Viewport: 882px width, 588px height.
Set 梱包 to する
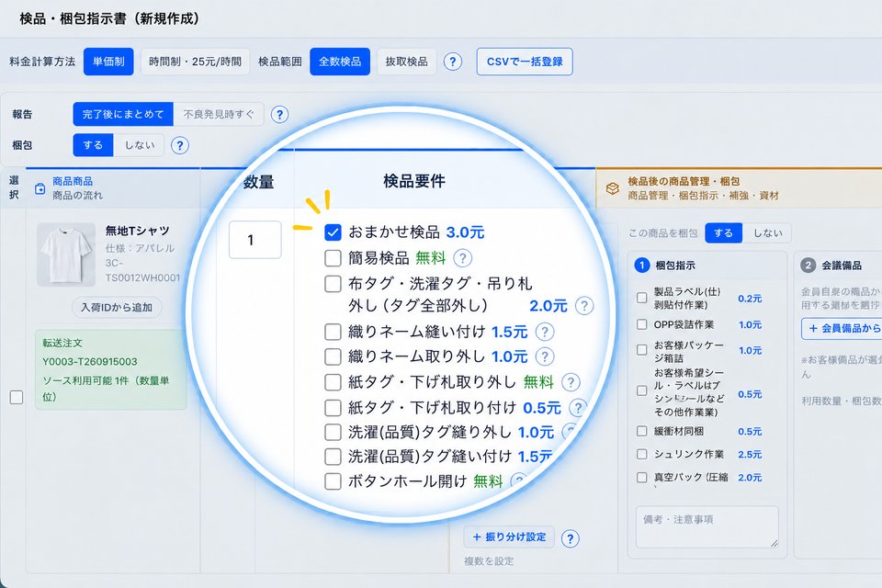[93, 145]
